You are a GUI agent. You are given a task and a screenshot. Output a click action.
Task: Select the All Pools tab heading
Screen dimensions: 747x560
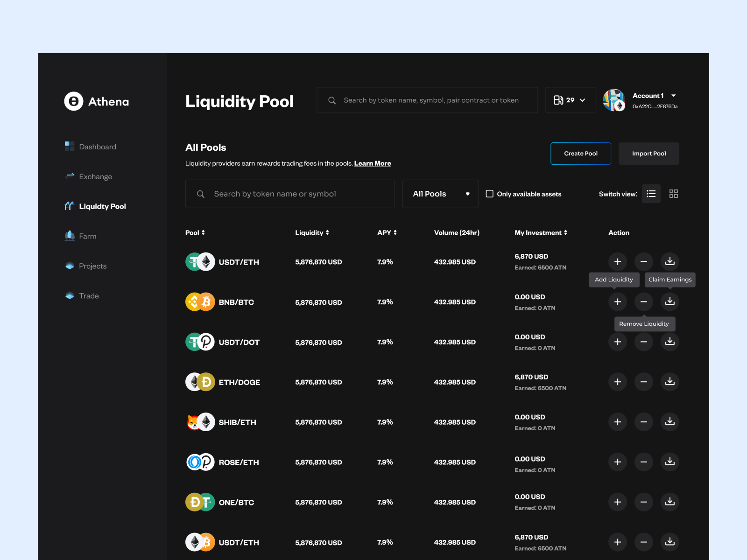coord(205,147)
